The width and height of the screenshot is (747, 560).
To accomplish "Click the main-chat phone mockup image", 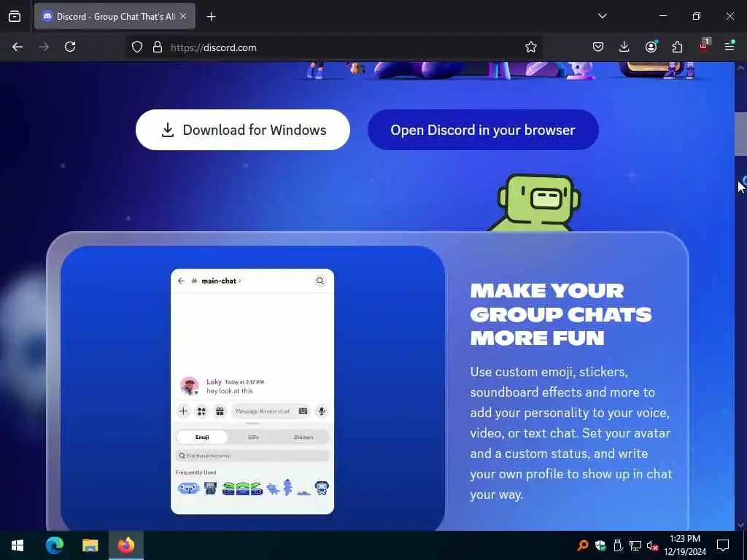I will click(252, 392).
